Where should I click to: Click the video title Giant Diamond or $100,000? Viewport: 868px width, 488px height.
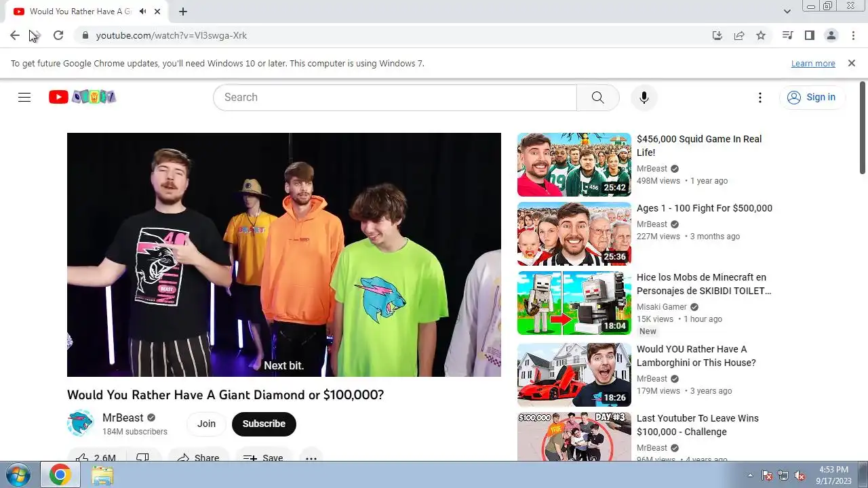(225, 394)
